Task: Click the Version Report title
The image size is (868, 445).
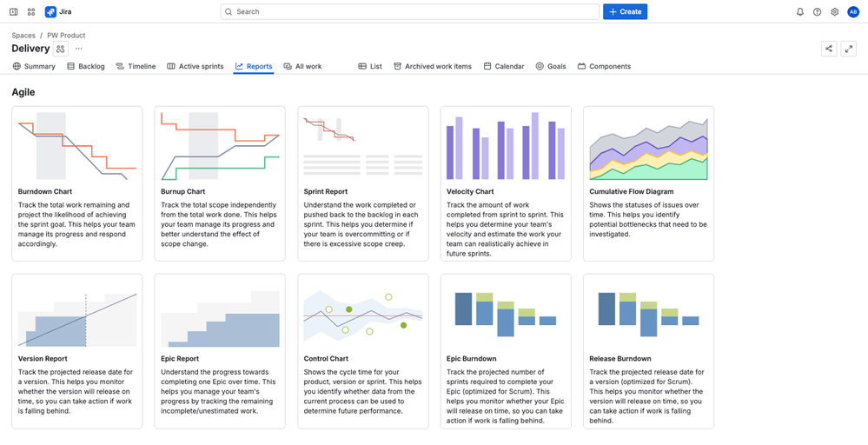Action: pyautogui.click(x=41, y=359)
